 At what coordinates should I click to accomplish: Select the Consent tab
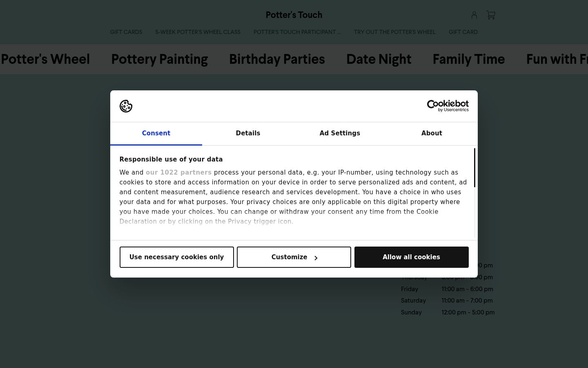(156, 133)
